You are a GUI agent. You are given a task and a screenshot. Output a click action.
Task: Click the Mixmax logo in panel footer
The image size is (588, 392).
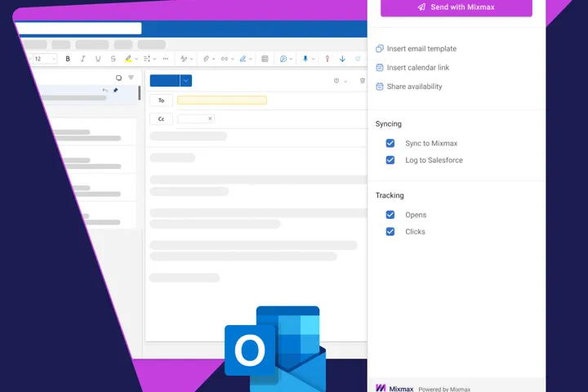point(381,388)
